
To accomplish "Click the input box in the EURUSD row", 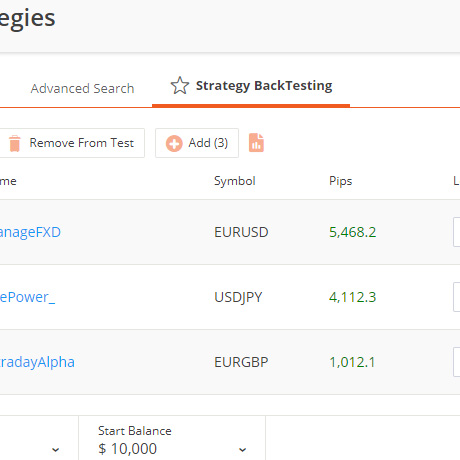I will [456, 232].
